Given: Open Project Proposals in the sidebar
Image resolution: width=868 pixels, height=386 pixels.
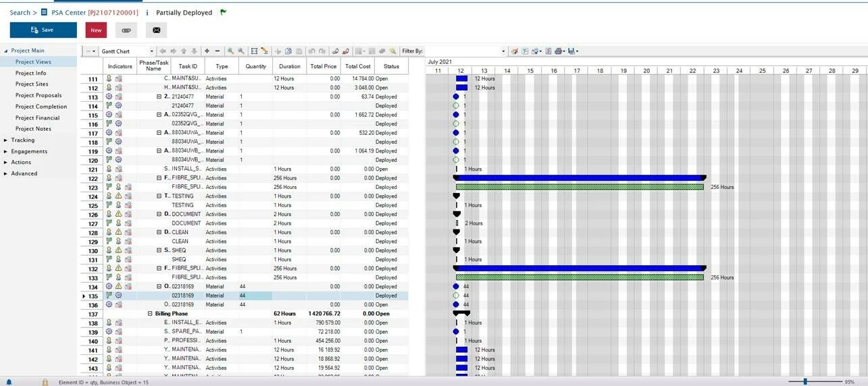Looking at the screenshot, I should [39, 95].
